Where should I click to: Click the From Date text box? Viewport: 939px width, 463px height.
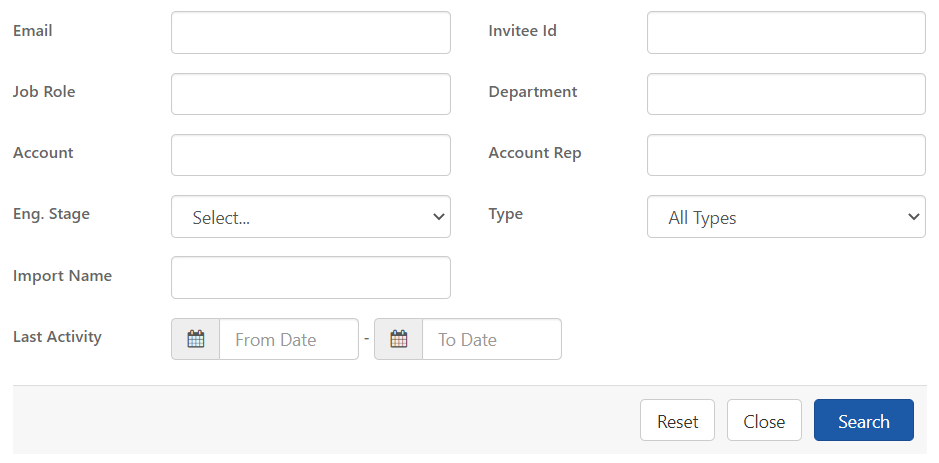pos(289,339)
